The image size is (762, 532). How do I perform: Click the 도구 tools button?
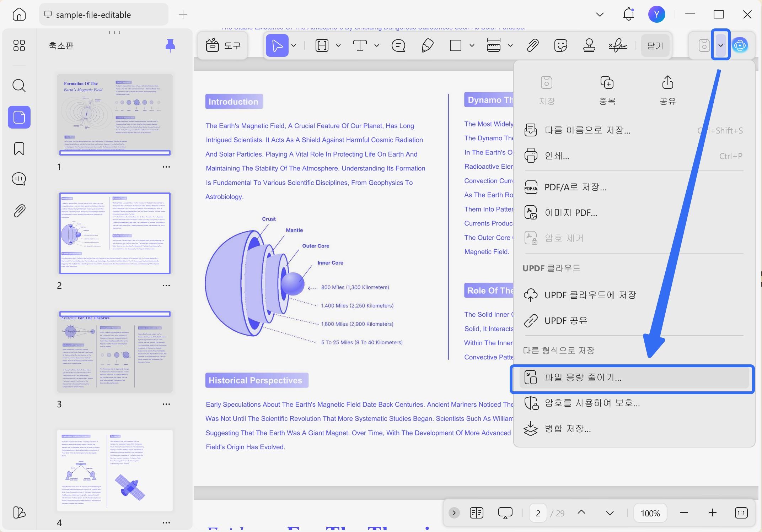[x=223, y=45]
